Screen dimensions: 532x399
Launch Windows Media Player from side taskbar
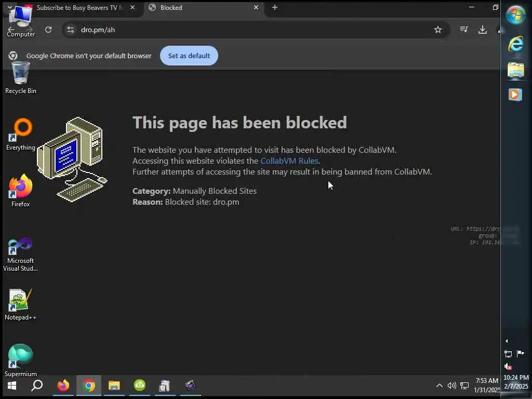click(x=515, y=95)
